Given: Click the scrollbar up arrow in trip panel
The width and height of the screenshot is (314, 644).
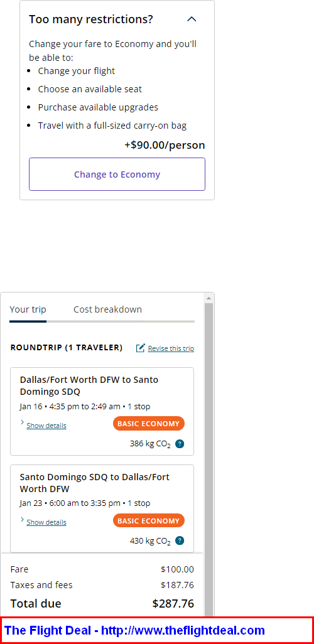Looking at the screenshot, I should pyautogui.click(x=208, y=298).
